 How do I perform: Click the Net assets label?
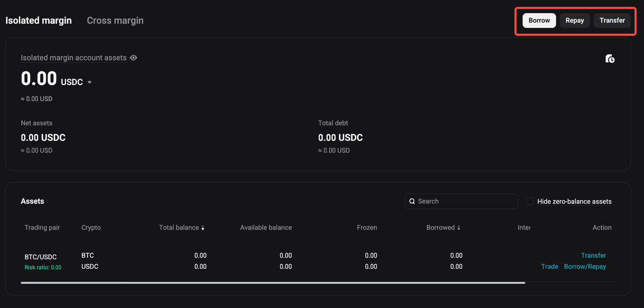coord(37,123)
